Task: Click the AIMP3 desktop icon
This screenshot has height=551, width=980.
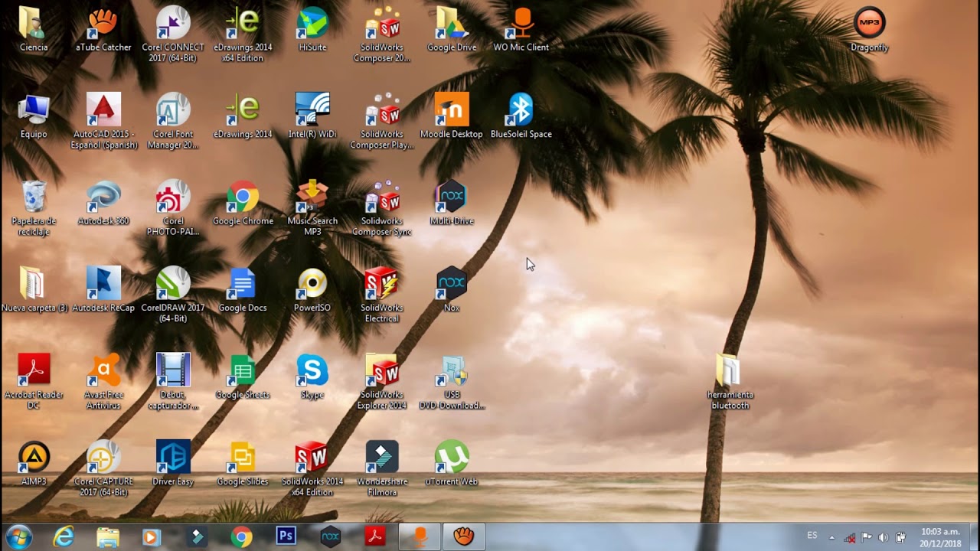Action: click(34, 464)
